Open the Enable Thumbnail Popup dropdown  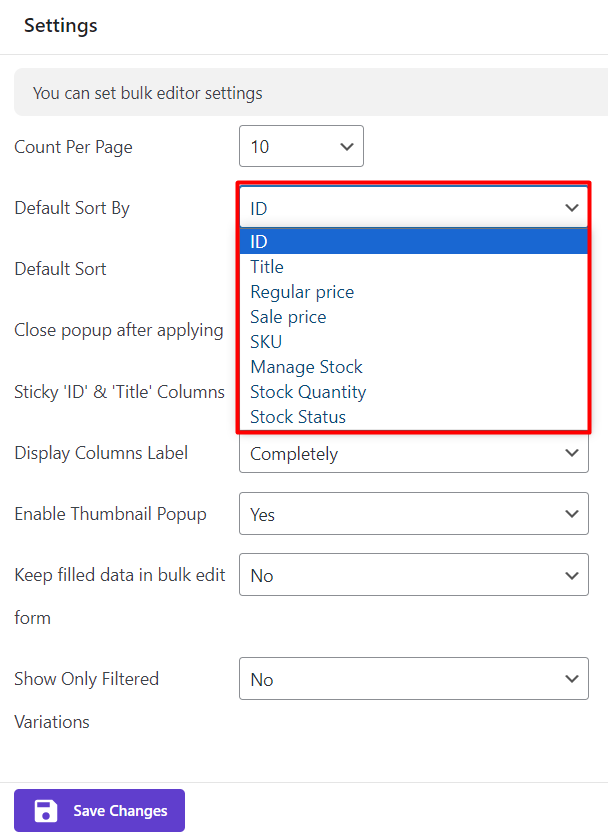point(414,514)
